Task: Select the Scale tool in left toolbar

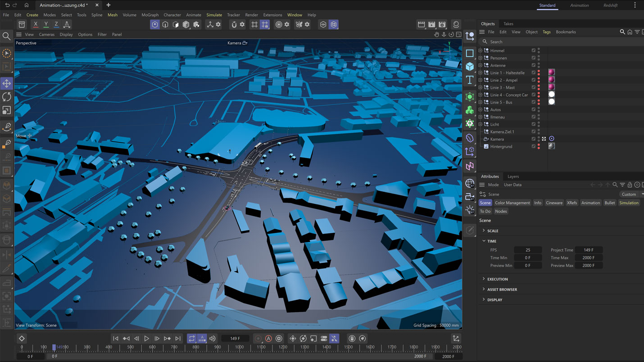Action: click(x=7, y=110)
